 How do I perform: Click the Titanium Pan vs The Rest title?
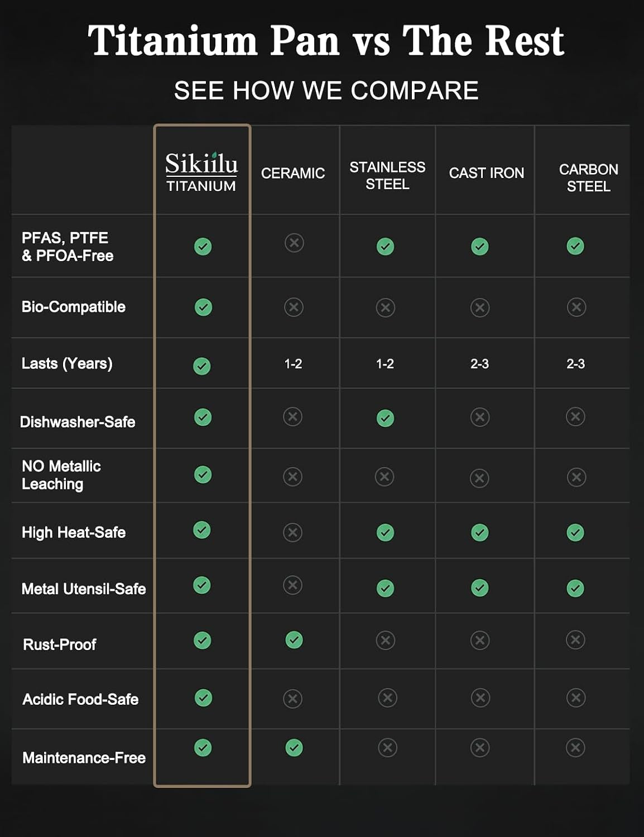[326, 41]
